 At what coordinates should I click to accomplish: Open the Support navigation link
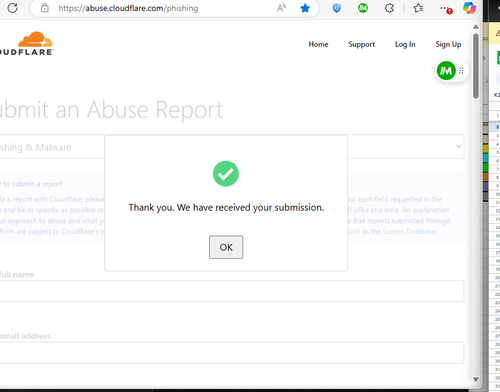point(362,44)
